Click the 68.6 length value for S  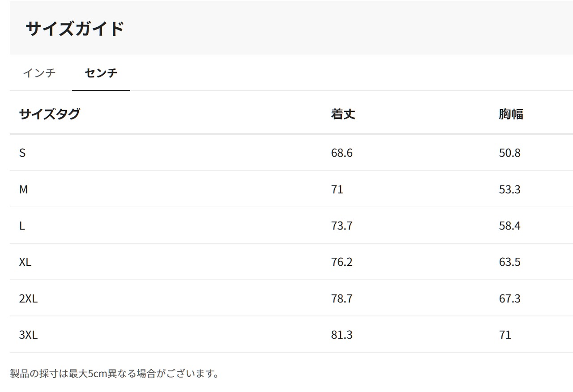342,153
